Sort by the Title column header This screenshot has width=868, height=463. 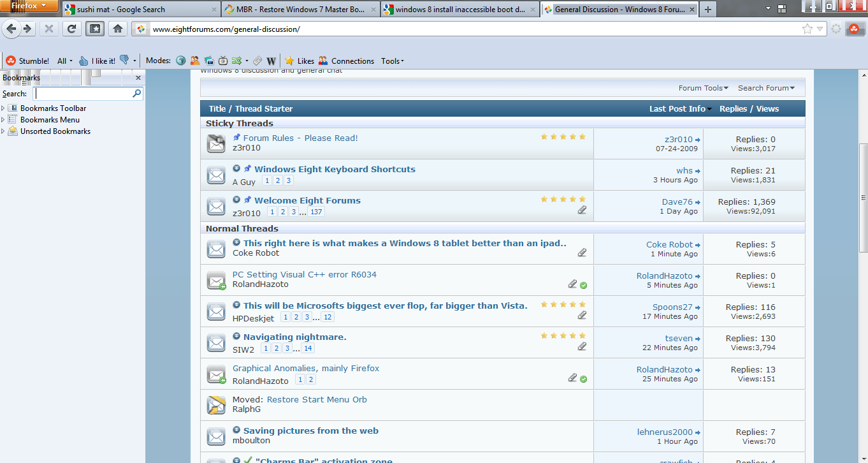click(217, 108)
